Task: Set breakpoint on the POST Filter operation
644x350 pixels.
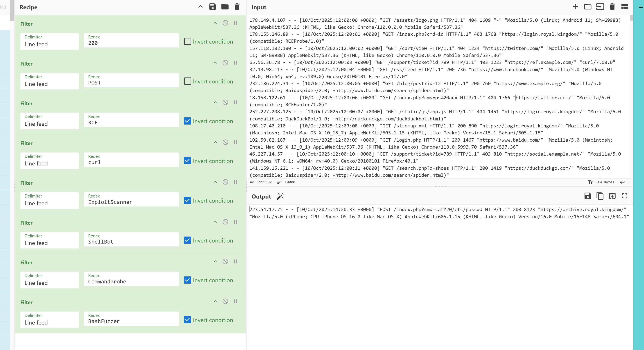Action: 235,63
